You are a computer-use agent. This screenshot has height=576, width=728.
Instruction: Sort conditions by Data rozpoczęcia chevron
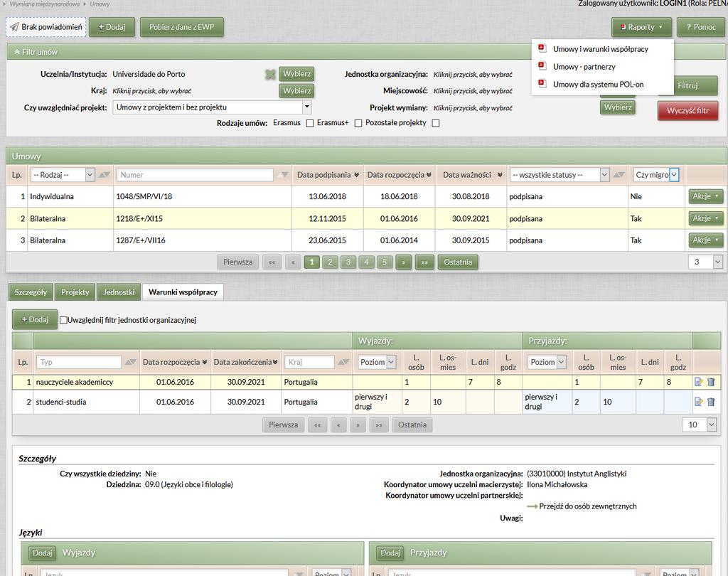[204, 362]
